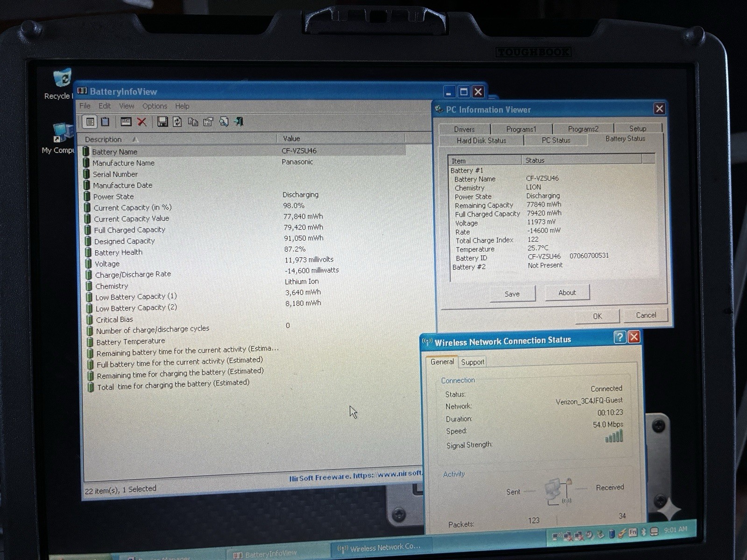Image resolution: width=747 pixels, height=560 pixels.
Task: Open the NirSoft Freeware website link
Action: pyautogui.click(x=356, y=476)
